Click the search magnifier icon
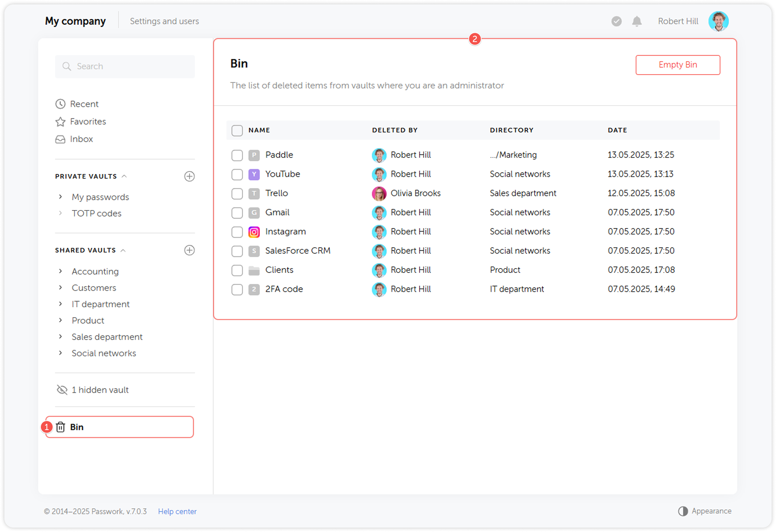Viewport: 776px width, 532px height. pos(67,66)
